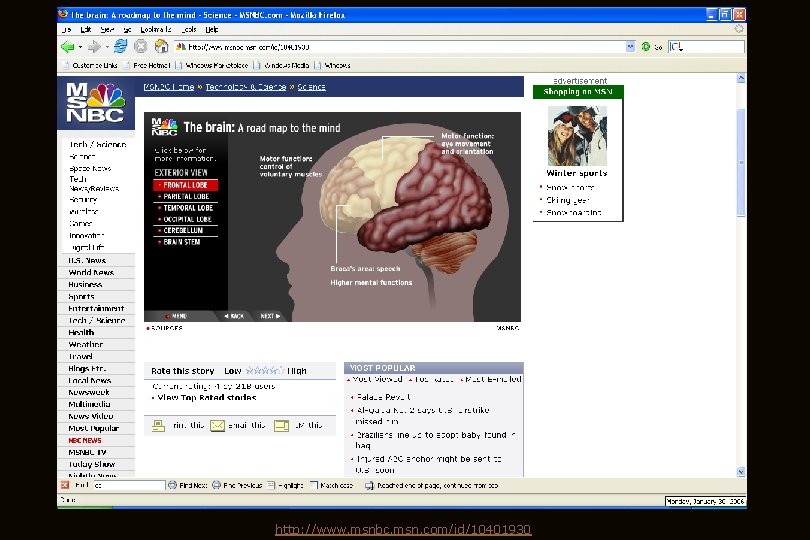Screen dimensions: 810x540
Task: Open the Forward button history dropdown arrow
Action: pos(107,47)
